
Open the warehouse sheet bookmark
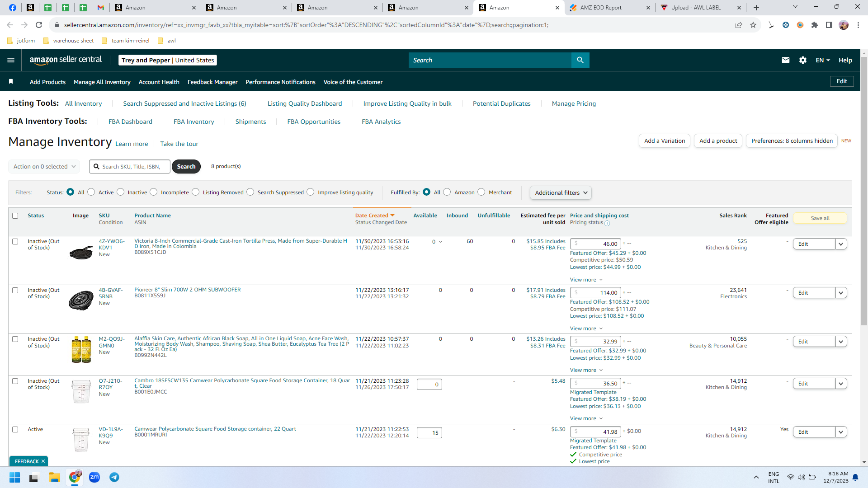[x=69, y=41]
